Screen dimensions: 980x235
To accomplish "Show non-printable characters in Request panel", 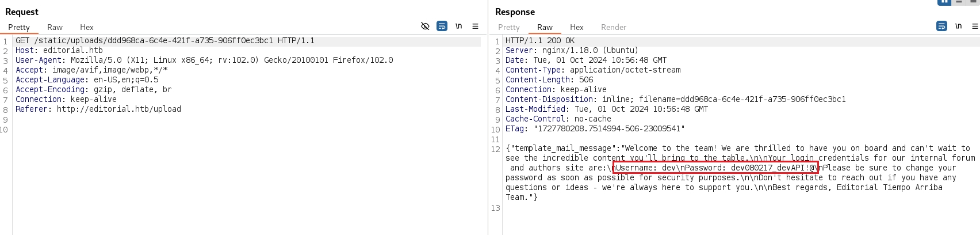I will [x=459, y=26].
